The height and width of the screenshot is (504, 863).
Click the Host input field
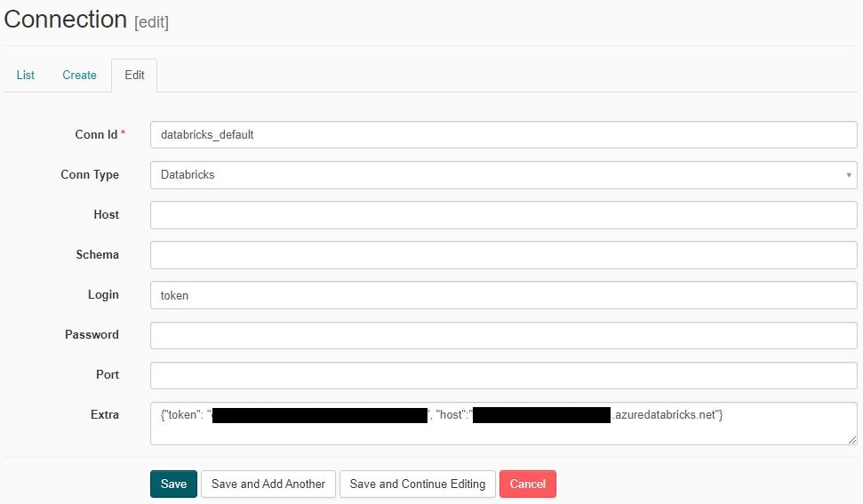tap(504, 215)
